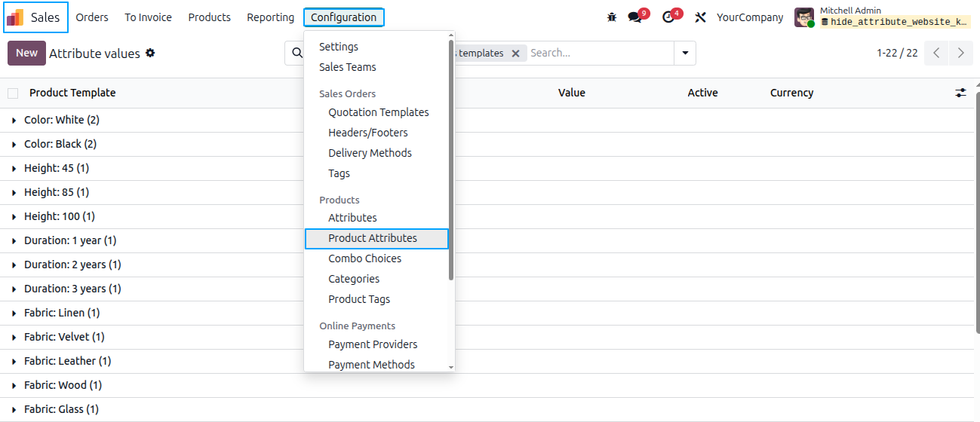This screenshot has width=980, height=422.
Task: Open the optional columns adjust icon
Action: click(960, 93)
